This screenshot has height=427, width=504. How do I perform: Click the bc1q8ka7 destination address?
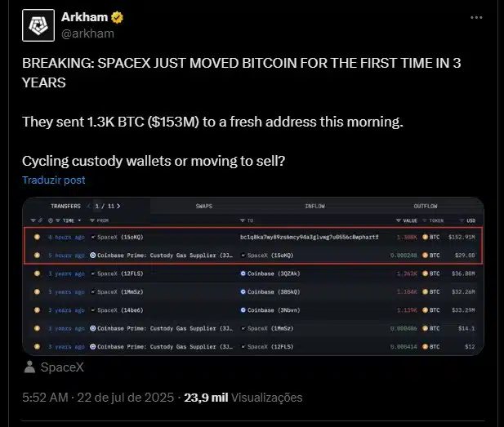tap(309, 237)
